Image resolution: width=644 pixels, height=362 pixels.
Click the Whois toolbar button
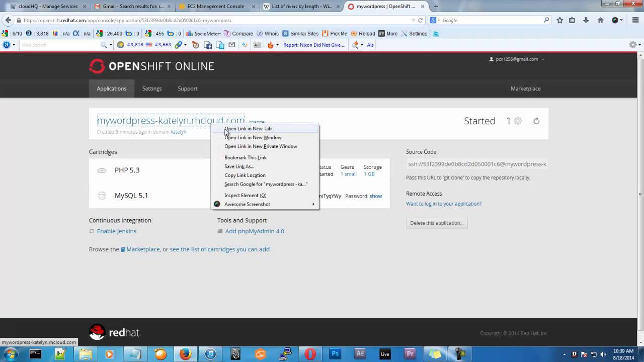268,34
